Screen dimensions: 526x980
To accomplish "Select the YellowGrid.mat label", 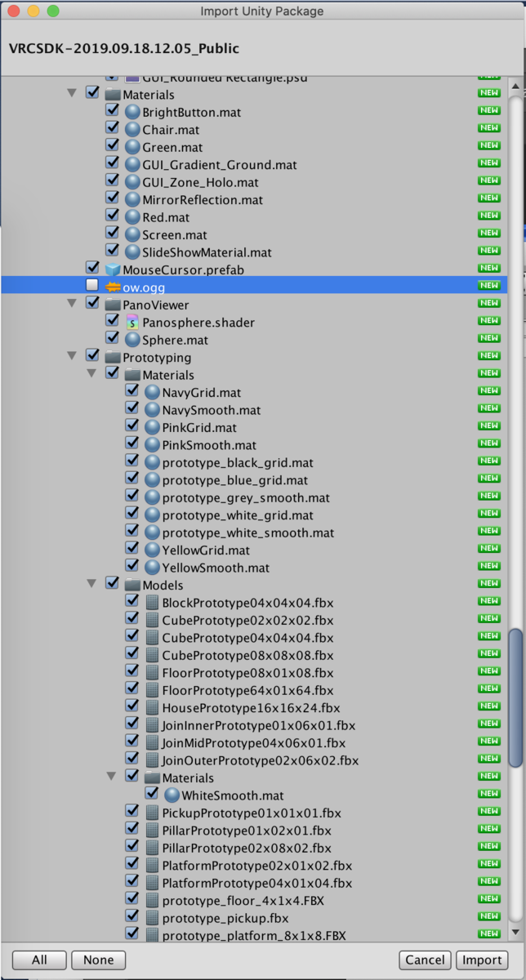I will pyautogui.click(x=206, y=550).
